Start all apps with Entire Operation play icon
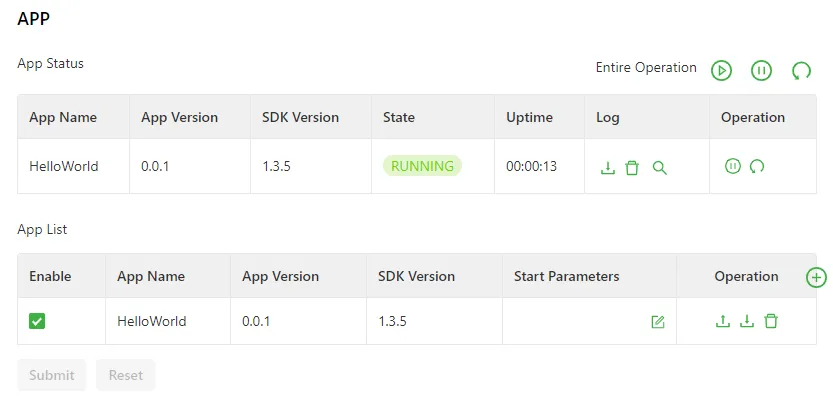The height and width of the screenshot is (404, 833). pos(721,70)
